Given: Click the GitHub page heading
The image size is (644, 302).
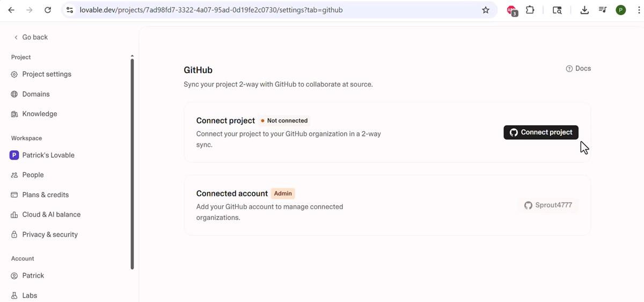Looking at the screenshot, I should pos(198,70).
